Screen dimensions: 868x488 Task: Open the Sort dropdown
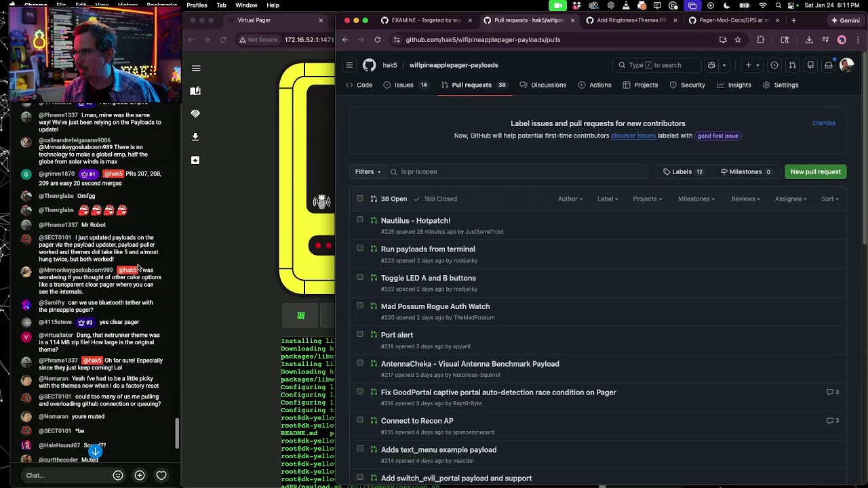830,199
